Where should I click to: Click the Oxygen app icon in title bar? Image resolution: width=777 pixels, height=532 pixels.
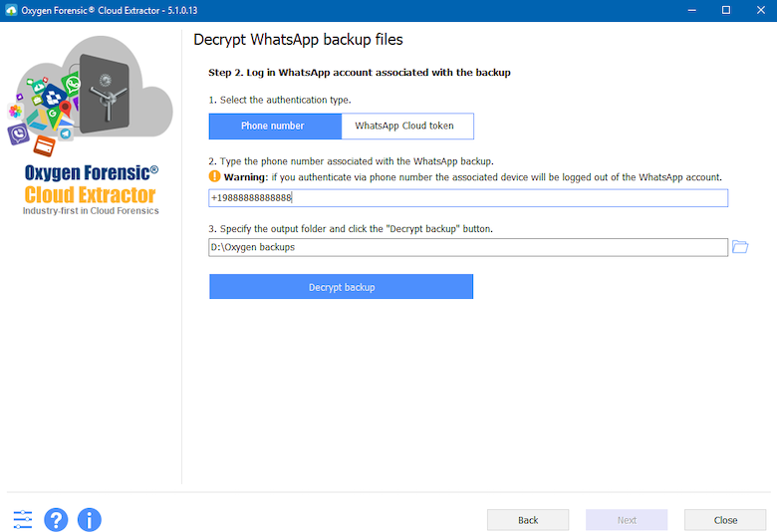click(x=11, y=10)
